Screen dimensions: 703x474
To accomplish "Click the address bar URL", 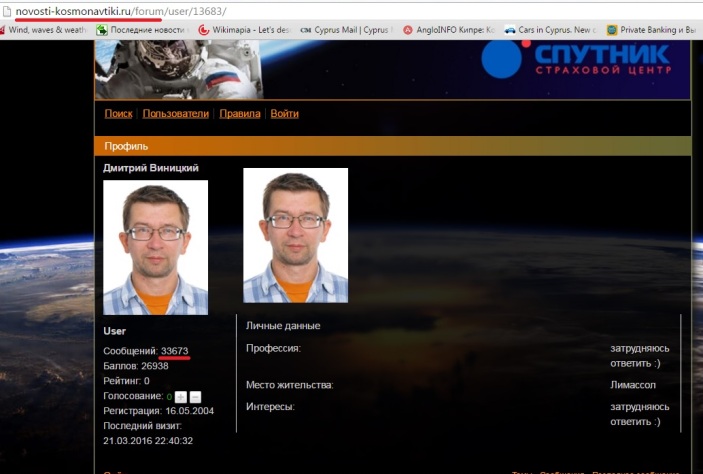I will pyautogui.click(x=121, y=11).
